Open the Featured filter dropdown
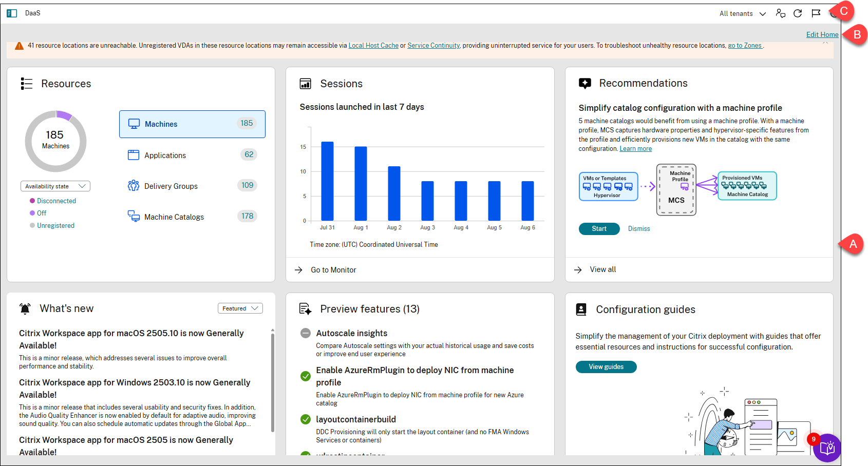868x466 pixels. pos(240,308)
